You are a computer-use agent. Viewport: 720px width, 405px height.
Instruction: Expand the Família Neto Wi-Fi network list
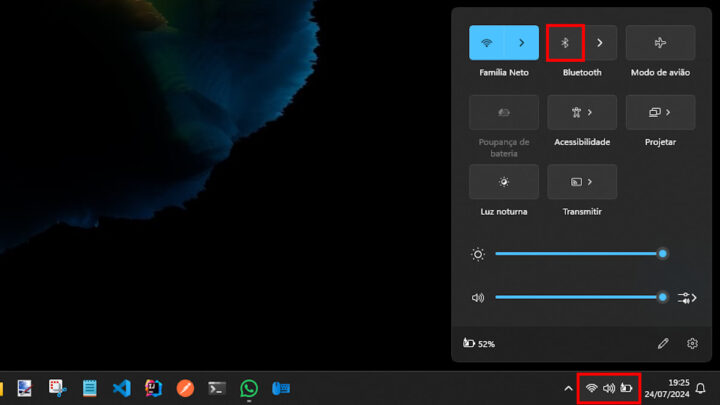click(522, 43)
